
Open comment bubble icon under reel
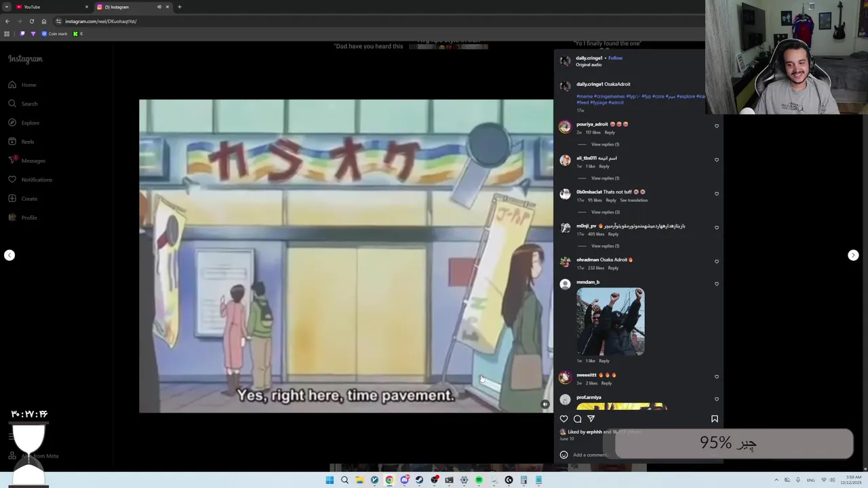click(578, 419)
